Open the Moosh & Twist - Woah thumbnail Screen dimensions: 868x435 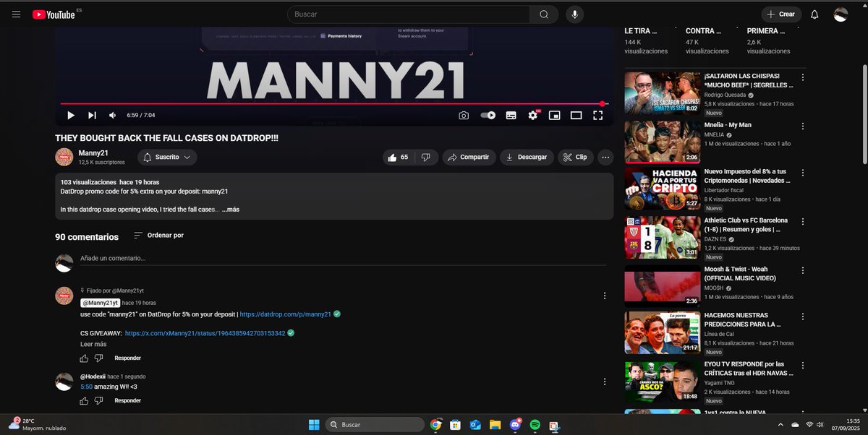662,285
